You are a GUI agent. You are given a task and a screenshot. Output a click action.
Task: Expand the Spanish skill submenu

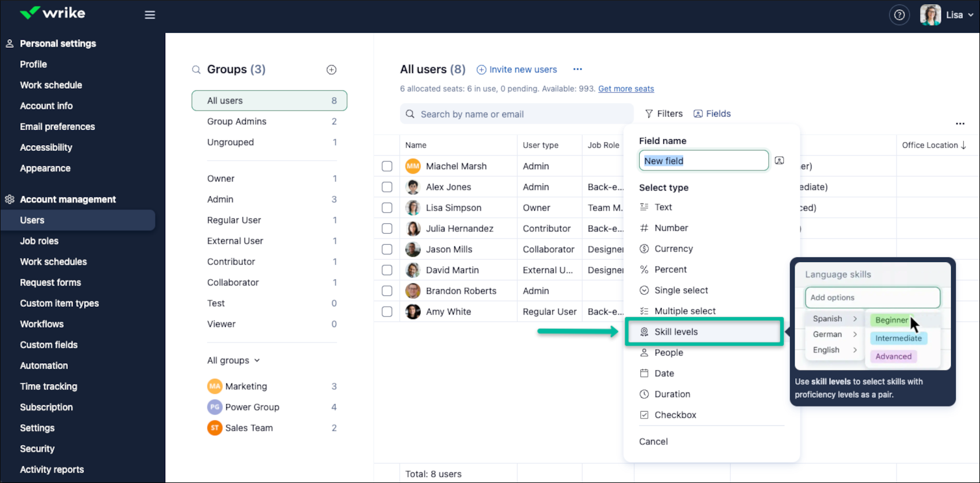tap(834, 319)
